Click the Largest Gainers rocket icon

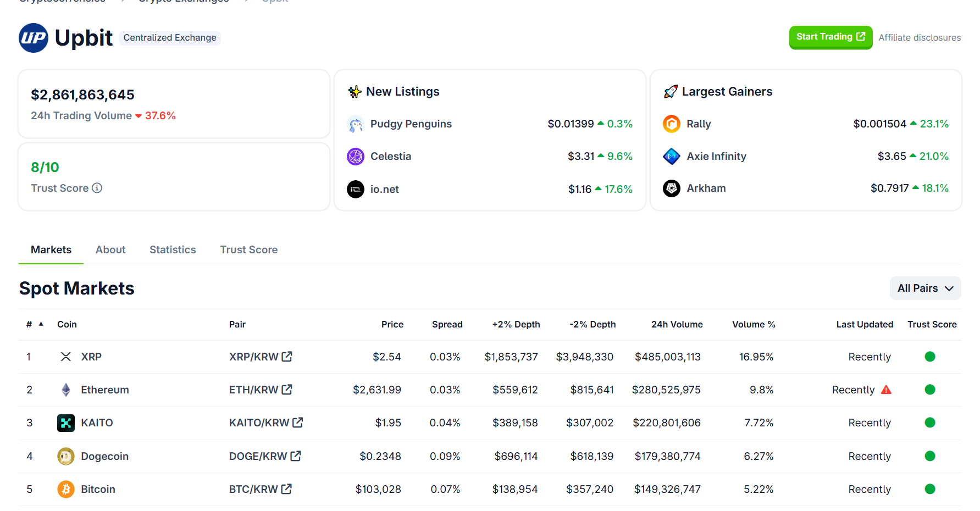click(x=671, y=92)
